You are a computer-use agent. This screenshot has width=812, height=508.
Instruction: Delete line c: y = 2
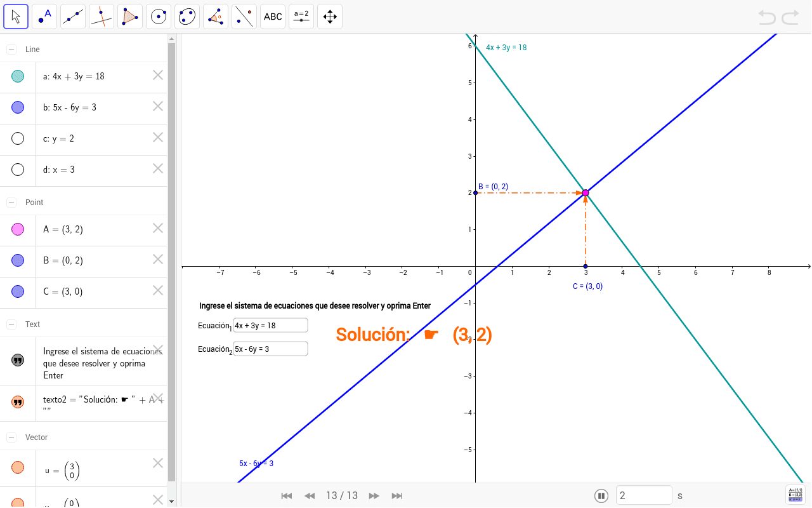(x=158, y=137)
